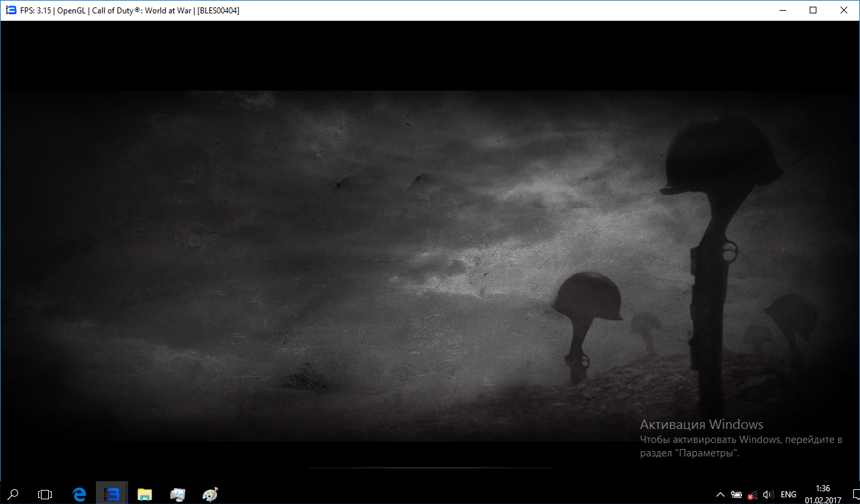Screen dimensions: 860x504
Task: Expand the hidden system tray icons
Action: click(x=720, y=495)
